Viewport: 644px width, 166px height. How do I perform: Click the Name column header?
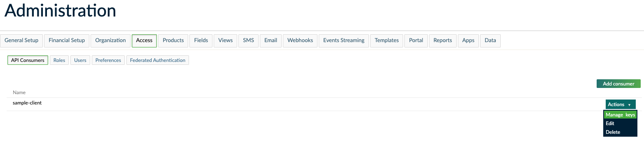coord(19,92)
